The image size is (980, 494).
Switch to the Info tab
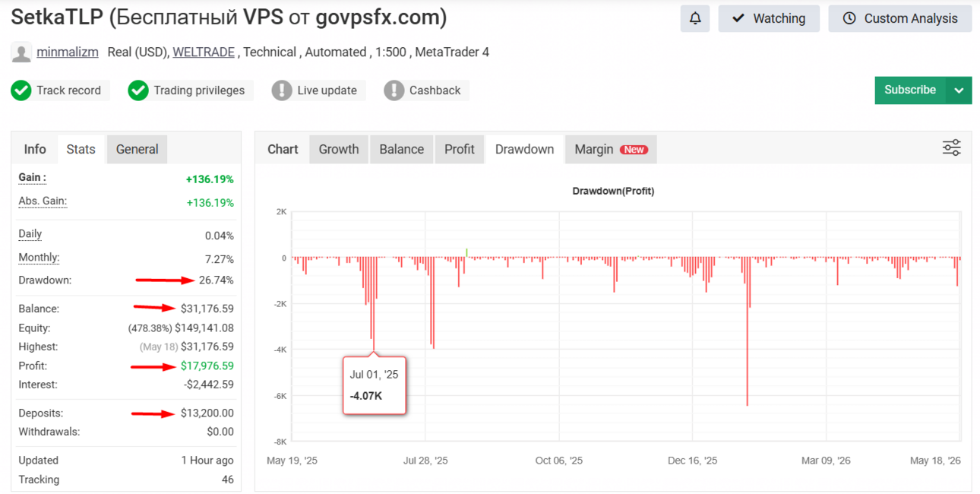(x=35, y=149)
